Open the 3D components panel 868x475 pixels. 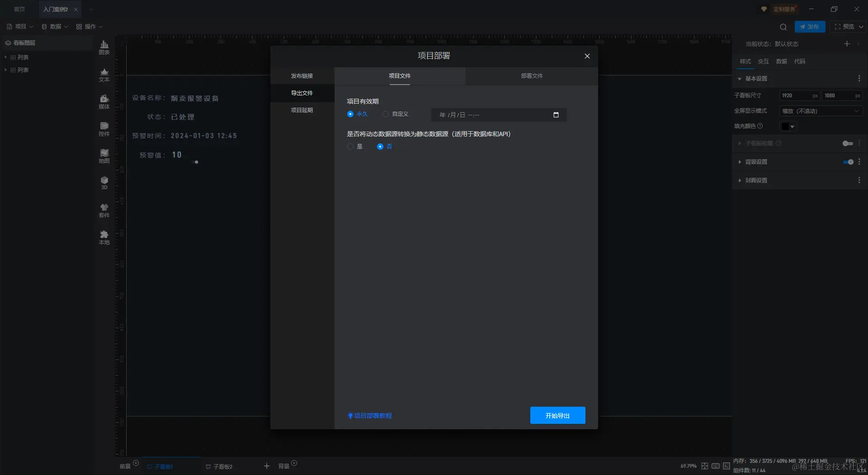coord(104,183)
